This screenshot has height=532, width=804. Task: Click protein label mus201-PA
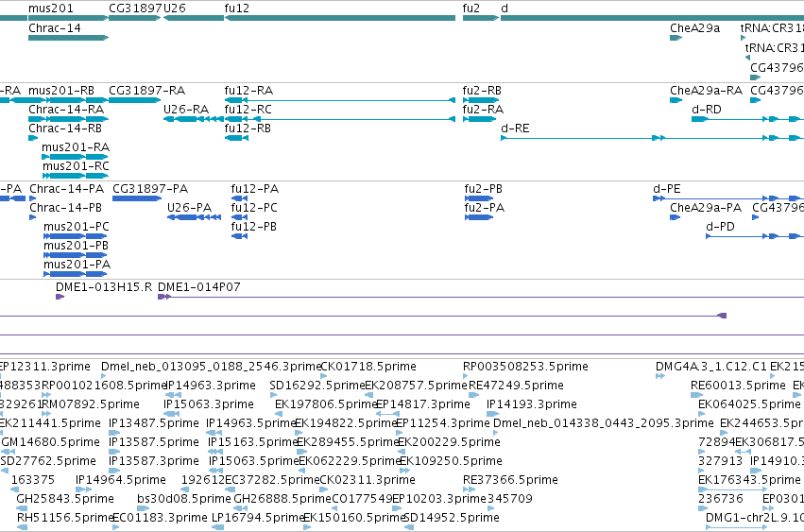coord(77,265)
